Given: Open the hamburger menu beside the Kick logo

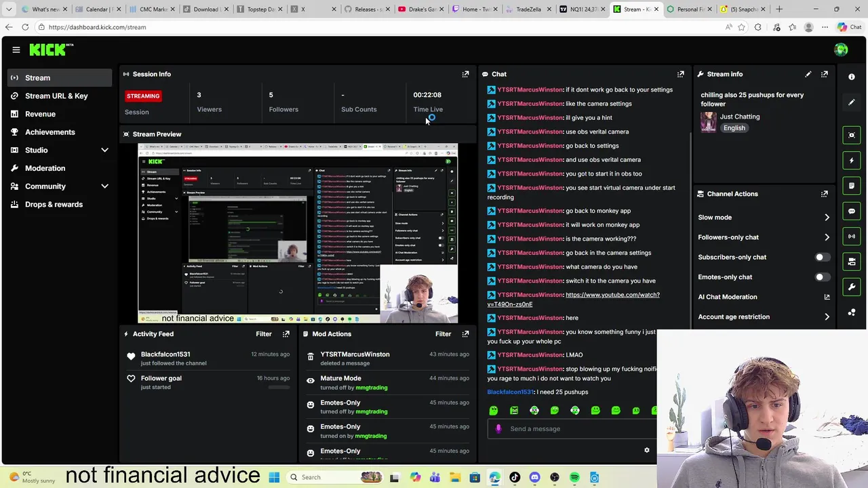Looking at the screenshot, I should 16,49.
